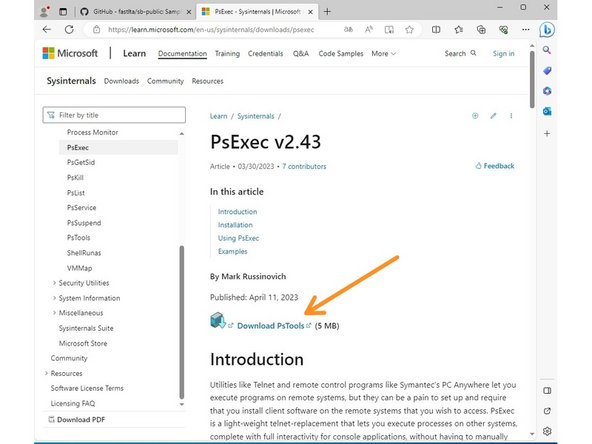Open the Q&A menu item
This screenshot has height=444, width=592.
pyautogui.click(x=301, y=54)
